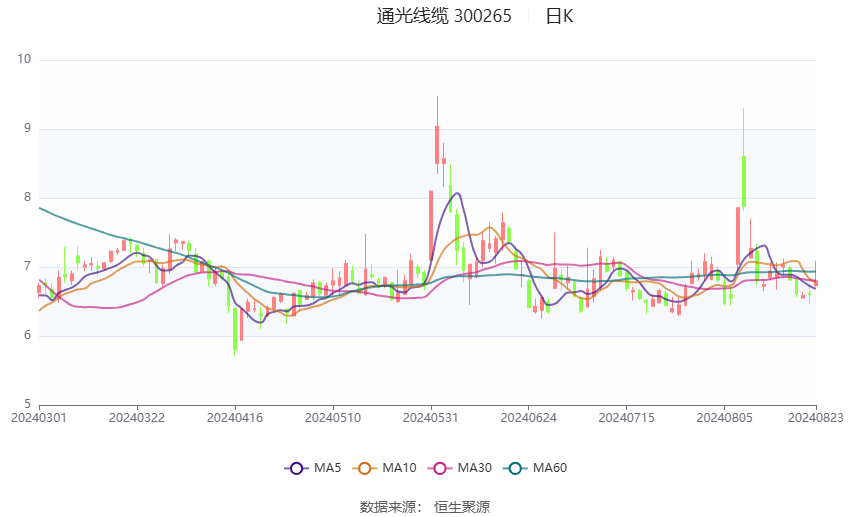Click the 日K label in the title
Viewport: 850px width, 517px height.
click(x=559, y=16)
